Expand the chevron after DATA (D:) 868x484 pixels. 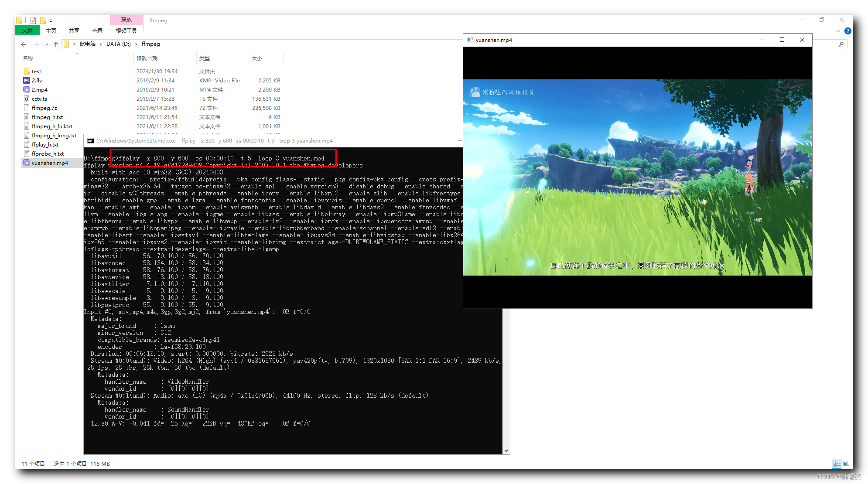(136, 44)
